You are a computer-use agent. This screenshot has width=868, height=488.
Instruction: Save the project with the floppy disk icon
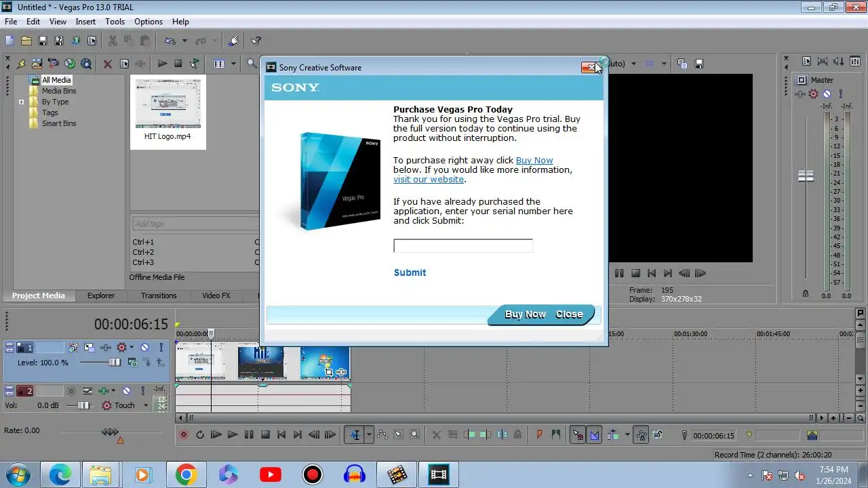pos(42,41)
